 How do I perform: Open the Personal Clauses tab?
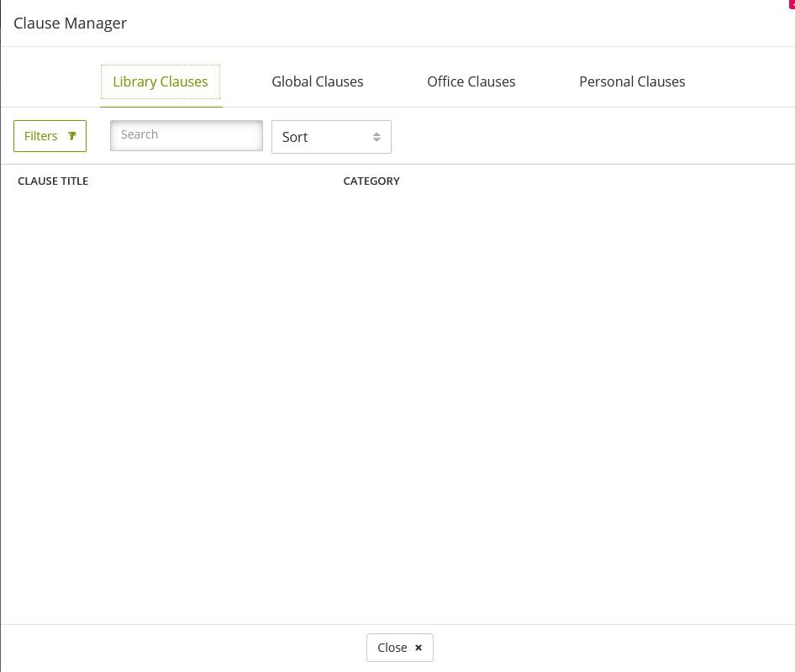click(632, 81)
